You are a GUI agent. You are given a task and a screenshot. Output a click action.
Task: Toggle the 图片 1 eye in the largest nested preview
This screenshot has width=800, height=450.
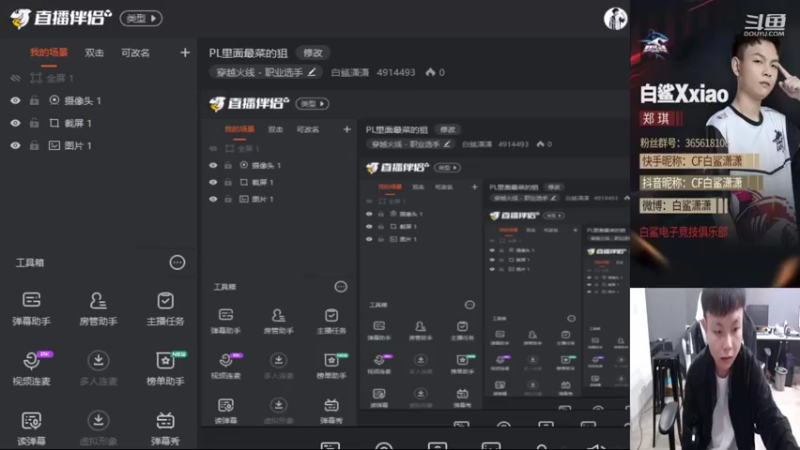tap(213, 199)
